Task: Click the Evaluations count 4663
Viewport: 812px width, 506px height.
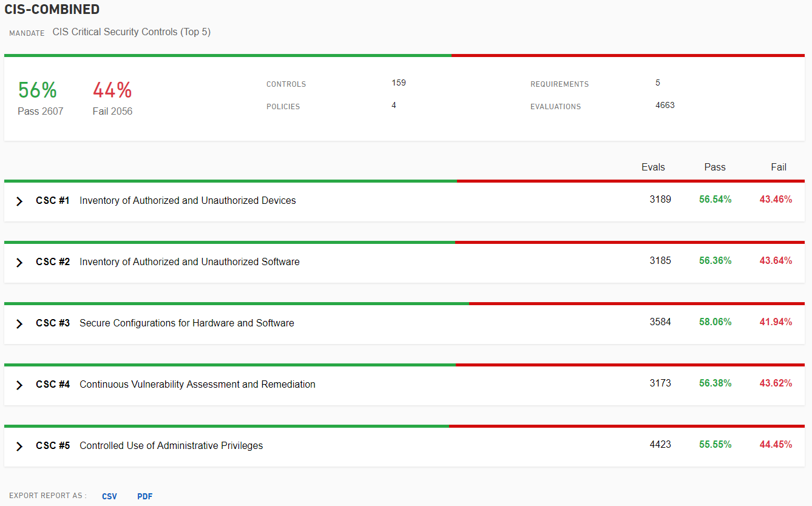Action: (665, 106)
